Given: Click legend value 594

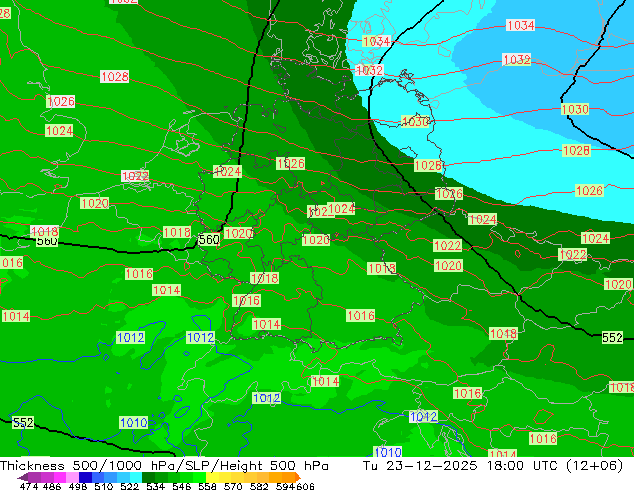Looking at the screenshot, I should click(285, 486).
